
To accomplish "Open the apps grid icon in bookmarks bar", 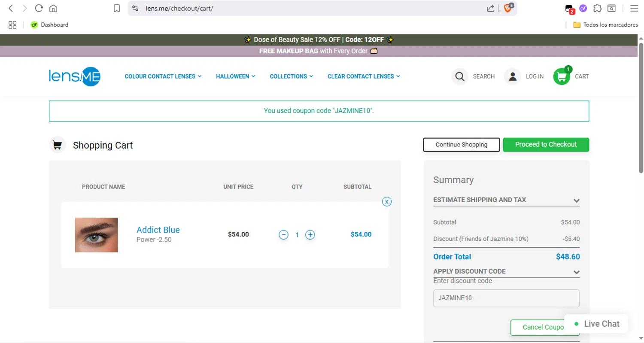I will [x=12, y=25].
